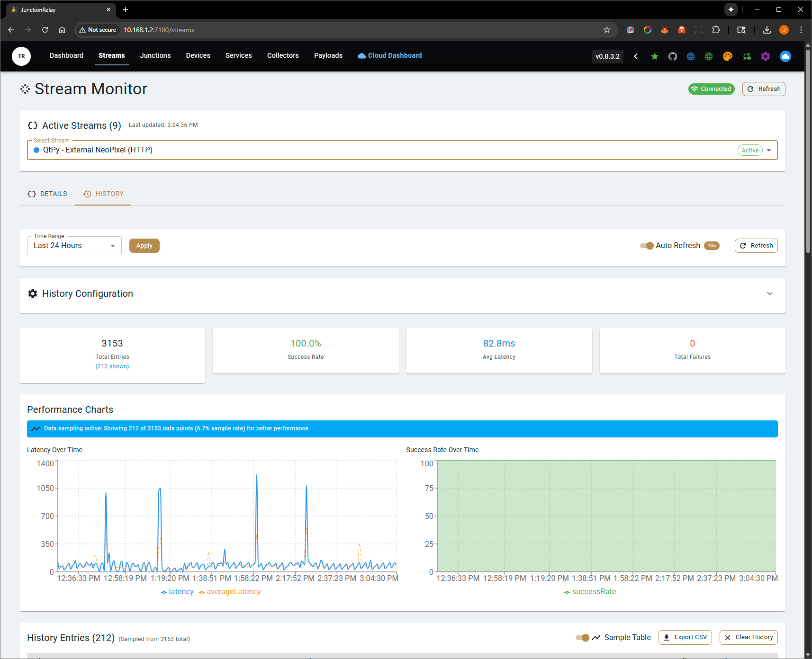Open the Cloud Dashboard link
Image resolution: width=812 pixels, height=659 pixels.
390,55
